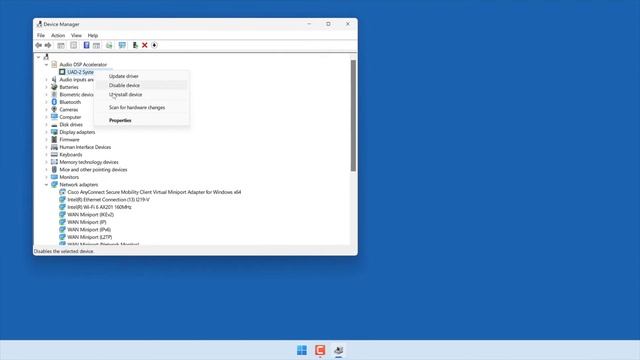Click the Keyboards category icon
This screenshot has height=360, width=640.
pos(54,154)
